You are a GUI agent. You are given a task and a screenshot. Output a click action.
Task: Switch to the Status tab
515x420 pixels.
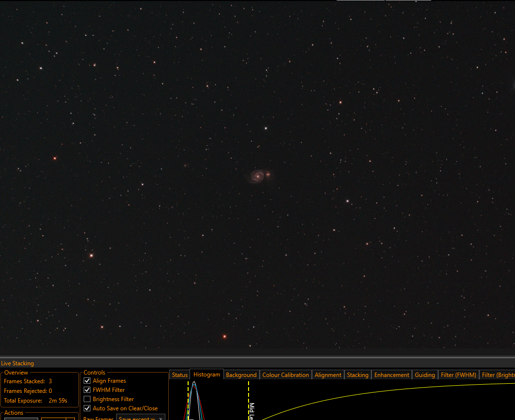pyautogui.click(x=180, y=375)
